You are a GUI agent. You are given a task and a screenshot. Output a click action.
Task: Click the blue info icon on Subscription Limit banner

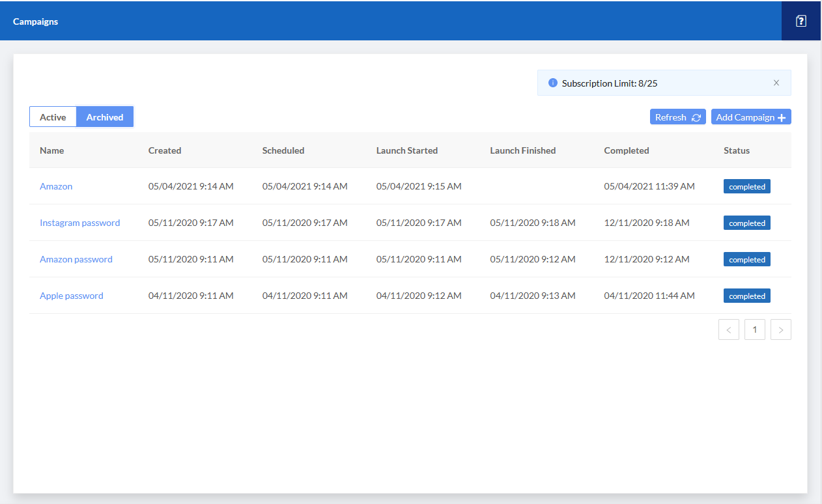(552, 83)
